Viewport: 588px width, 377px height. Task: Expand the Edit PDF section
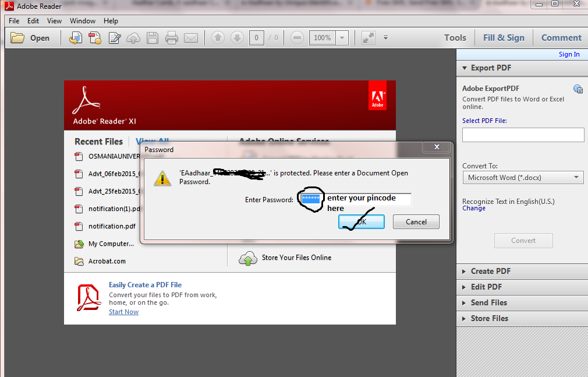pyautogui.click(x=522, y=287)
